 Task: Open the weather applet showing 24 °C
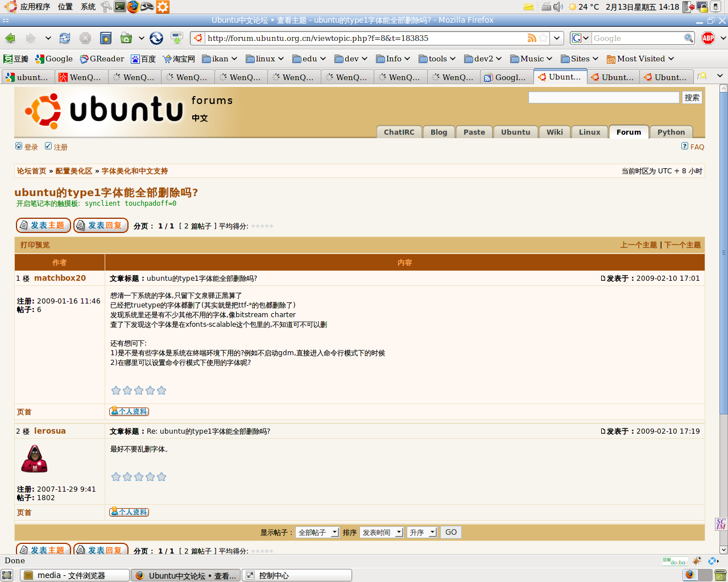pos(584,7)
